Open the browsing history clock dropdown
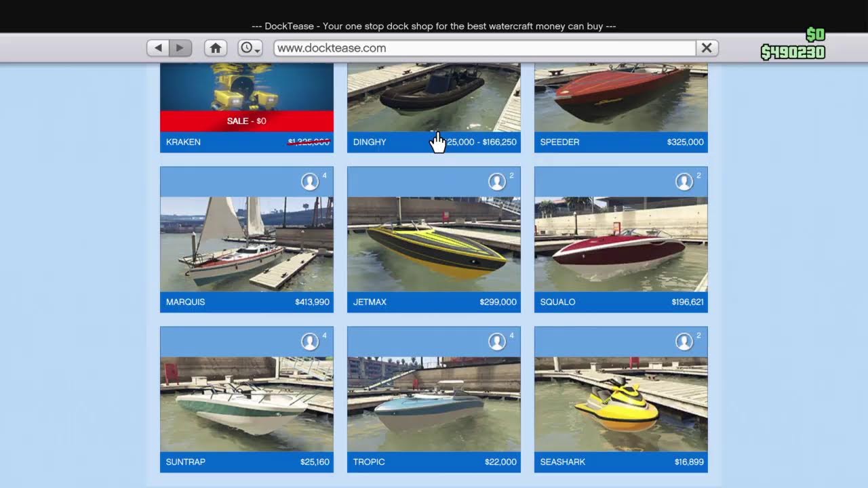The height and width of the screenshot is (488, 868). tap(250, 48)
